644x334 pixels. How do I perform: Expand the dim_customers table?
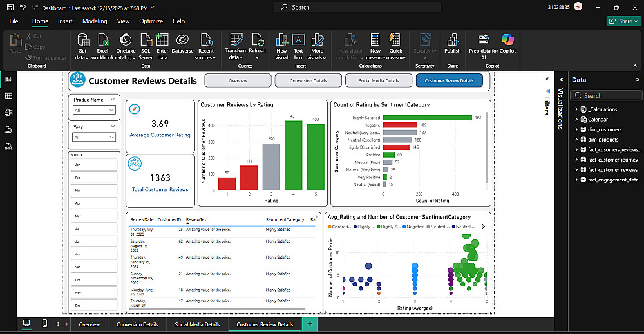tap(576, 129)
